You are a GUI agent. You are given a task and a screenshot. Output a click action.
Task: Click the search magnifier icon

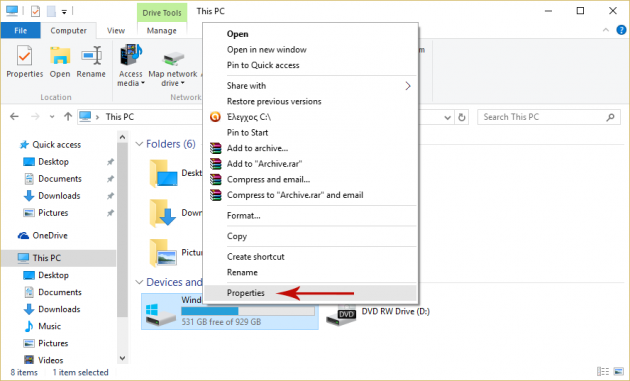[610, 117]
